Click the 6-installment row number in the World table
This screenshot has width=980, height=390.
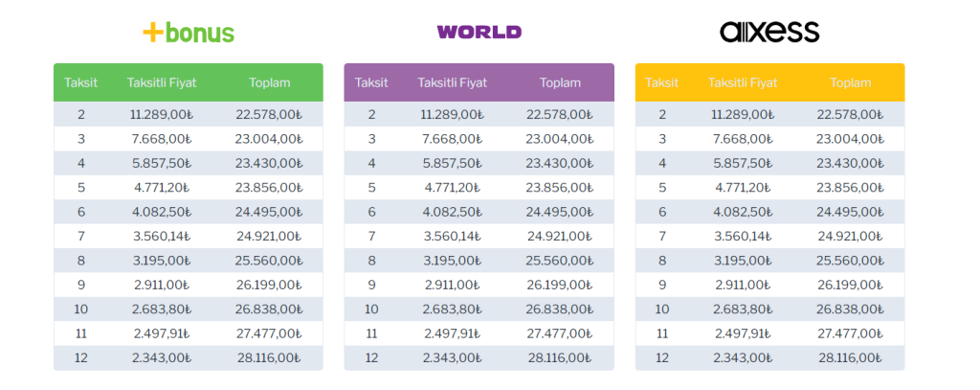point(372,212)
